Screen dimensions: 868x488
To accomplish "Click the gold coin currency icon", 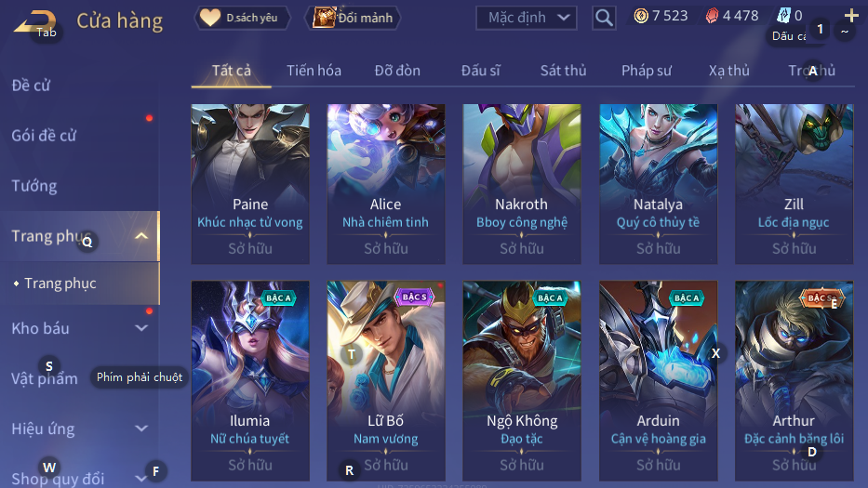I will pos(641,16).
